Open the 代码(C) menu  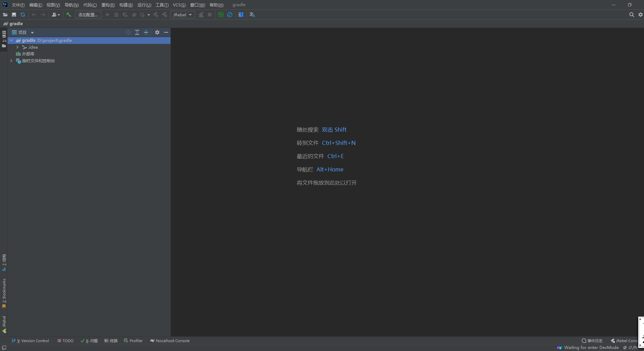click(90, 5)
